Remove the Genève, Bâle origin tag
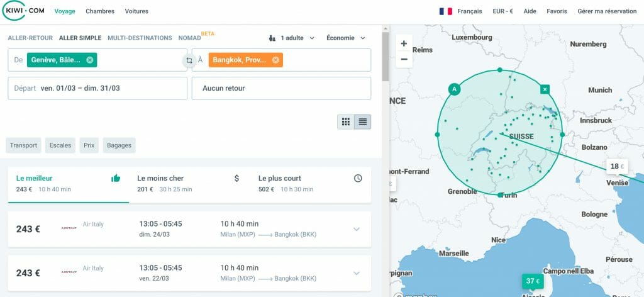 [89, 60]
